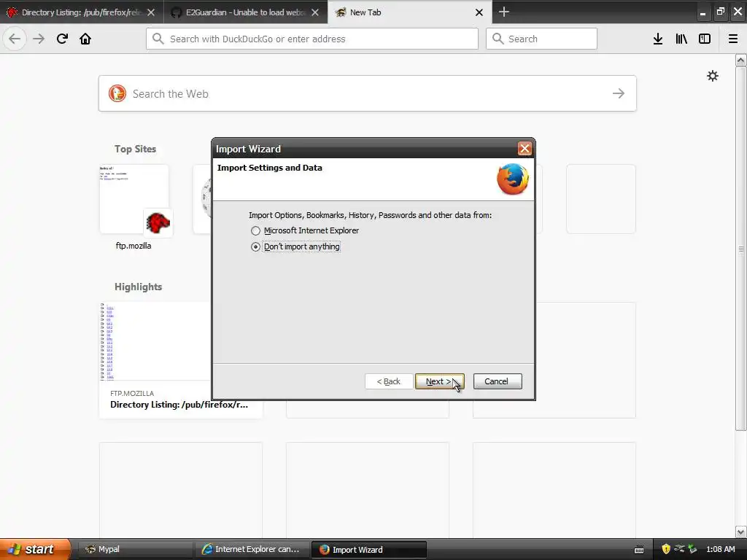This screenshot has height=560, width=747.
Task: Reload the current page
Action: pos(62,39)
